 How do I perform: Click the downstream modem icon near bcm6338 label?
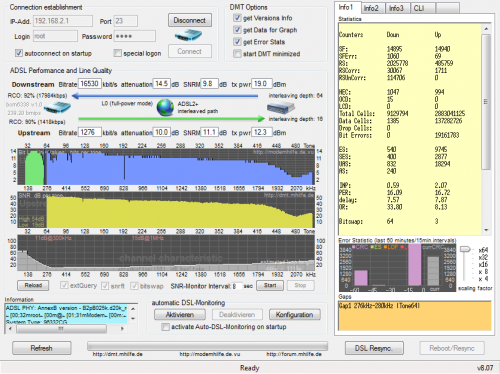click(x=57, y=108)
